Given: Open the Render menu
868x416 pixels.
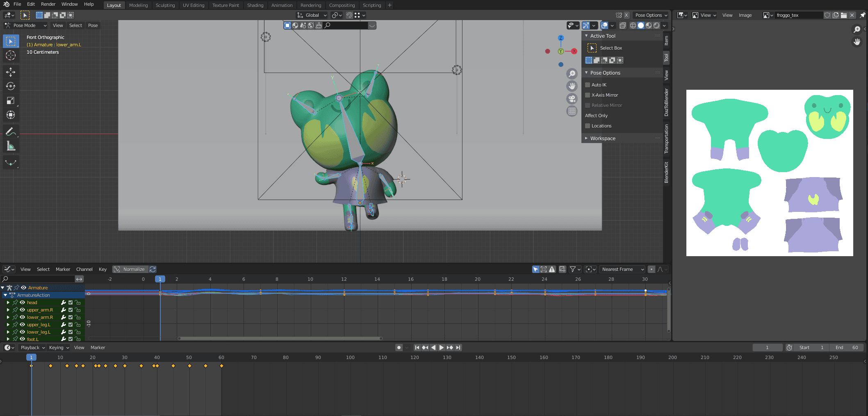Looking at the screenshot, I should [48, 4].
